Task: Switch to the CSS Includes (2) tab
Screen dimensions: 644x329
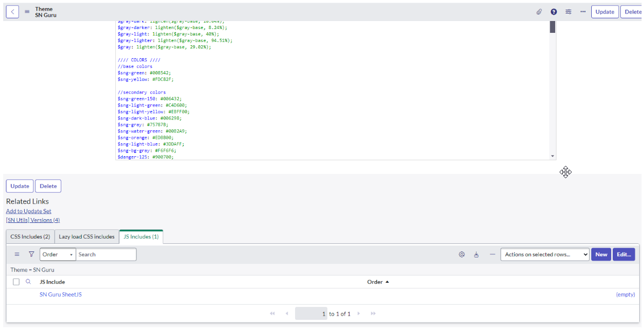Action: tap(30, 236)
